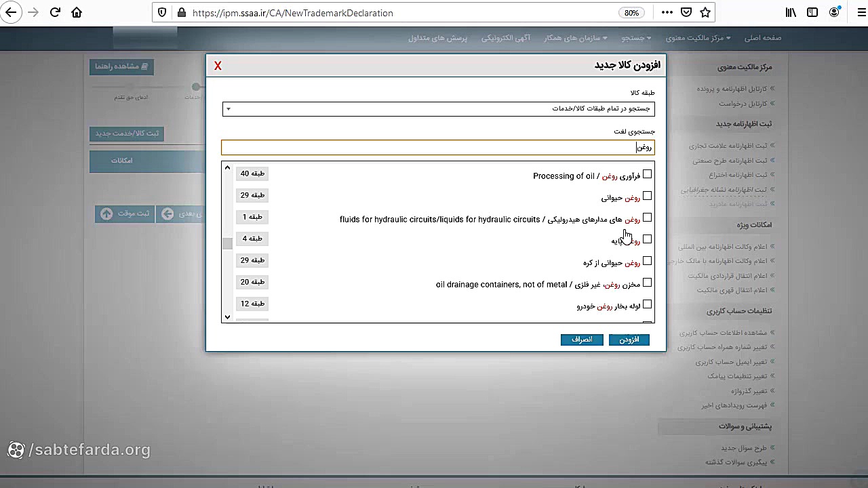
Task: Click the padlock site security icon
Action: pyautogui.click(x=180, y=12)
